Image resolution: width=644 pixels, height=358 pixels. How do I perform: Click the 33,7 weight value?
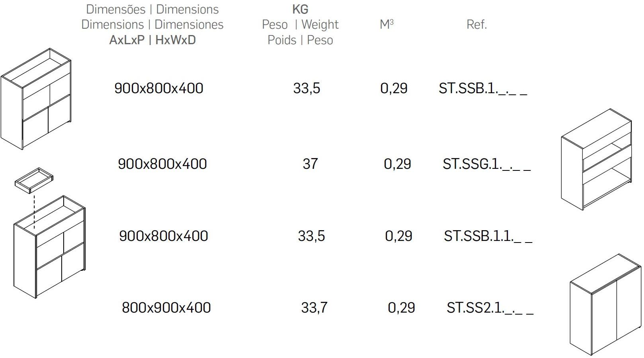click(x=314, y=308)
